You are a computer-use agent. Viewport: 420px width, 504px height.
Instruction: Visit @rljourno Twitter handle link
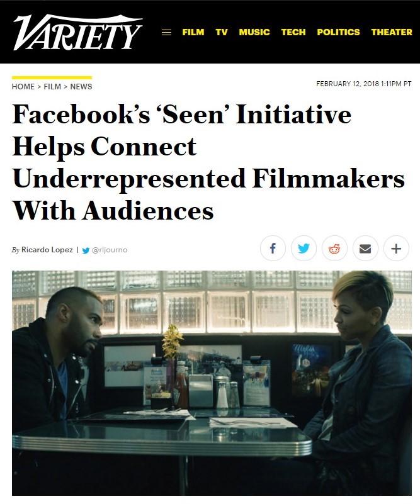coord(110,250)
